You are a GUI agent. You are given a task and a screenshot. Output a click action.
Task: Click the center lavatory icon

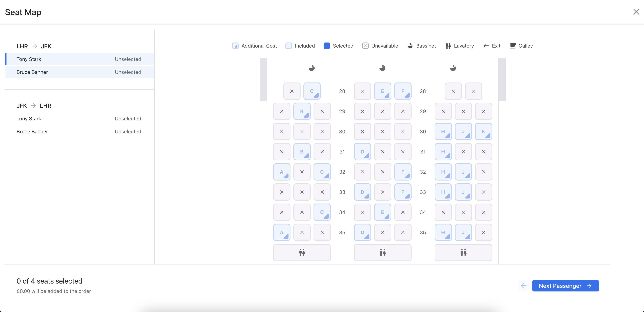(383, 253)
